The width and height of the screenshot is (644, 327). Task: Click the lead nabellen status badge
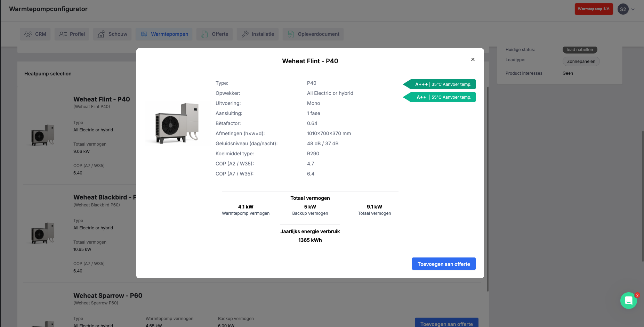click(x=580, y=49)
